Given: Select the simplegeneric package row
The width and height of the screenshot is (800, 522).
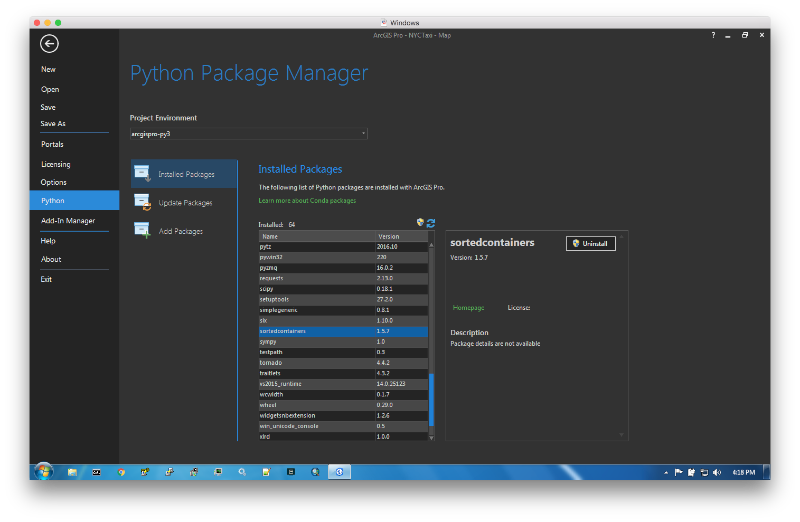Looking at the screenshot, I should click(343, 310).
